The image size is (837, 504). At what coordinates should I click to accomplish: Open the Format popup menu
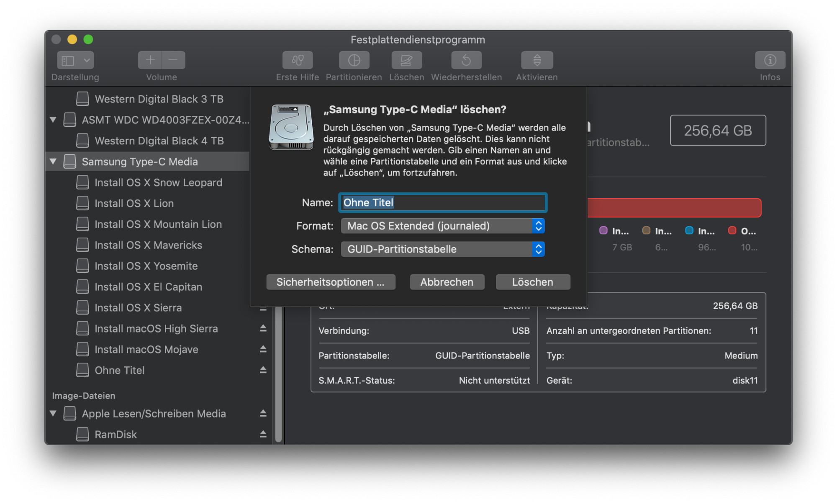[443, 226]
